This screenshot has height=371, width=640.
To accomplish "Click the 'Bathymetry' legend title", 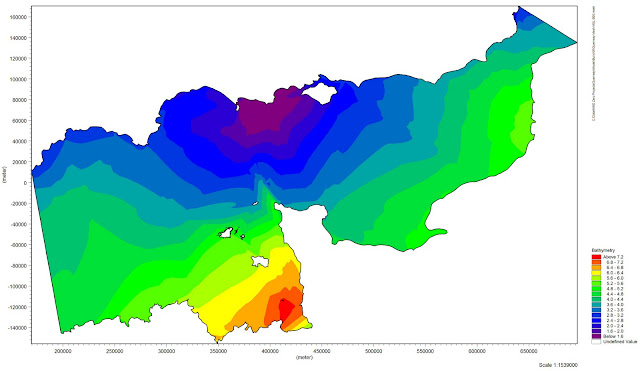I will click(x=603, y=250).
